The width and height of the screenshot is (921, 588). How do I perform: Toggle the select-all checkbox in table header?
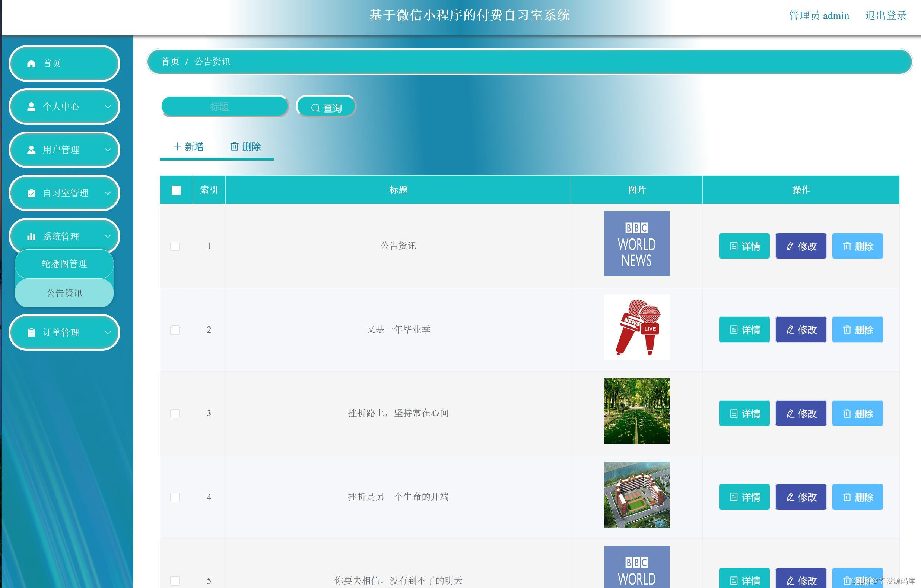tap(176, 190)
